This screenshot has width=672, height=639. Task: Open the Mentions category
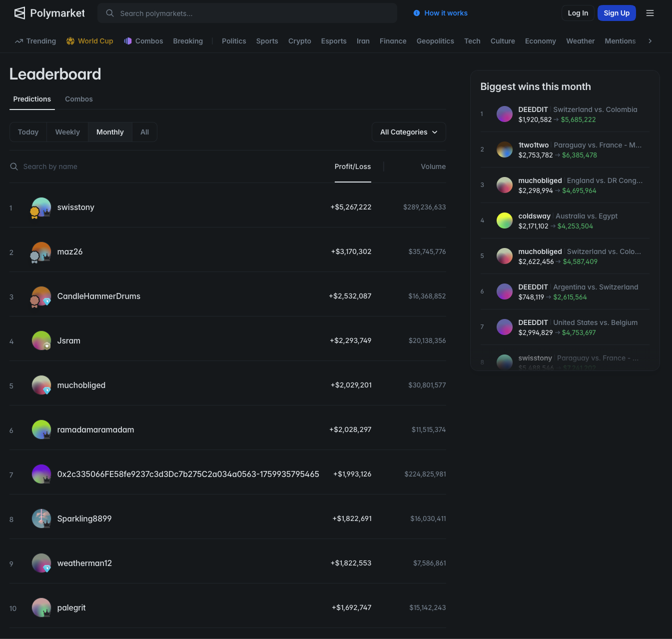pos(620,41)
